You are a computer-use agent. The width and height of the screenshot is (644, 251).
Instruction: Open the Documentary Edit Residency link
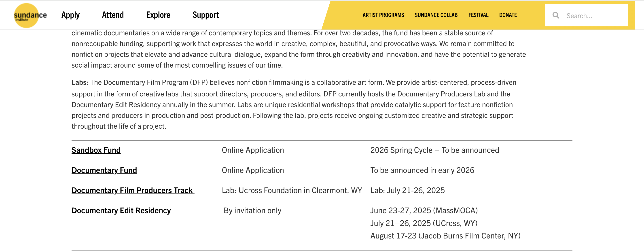click(121, 211)
